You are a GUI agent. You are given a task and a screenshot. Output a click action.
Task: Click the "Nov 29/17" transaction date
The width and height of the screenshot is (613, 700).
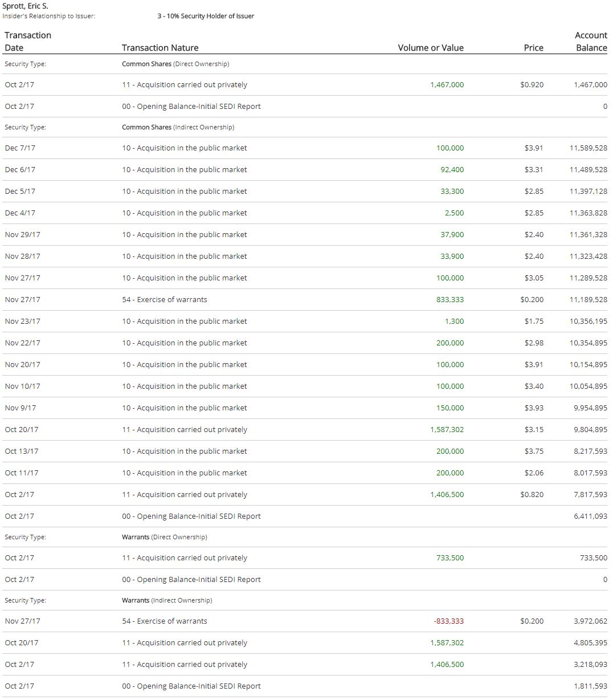pos(22,235)
